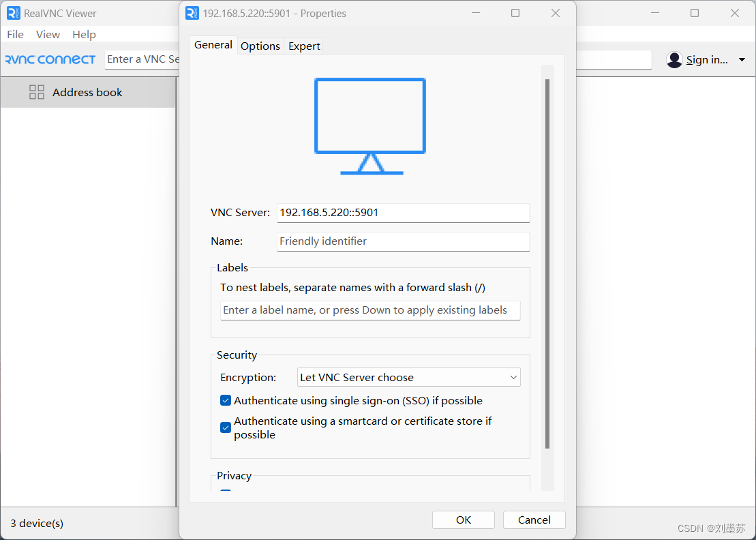Click the 'Security' group label
This screenshot has width=756, height=540.
point(237,355)
